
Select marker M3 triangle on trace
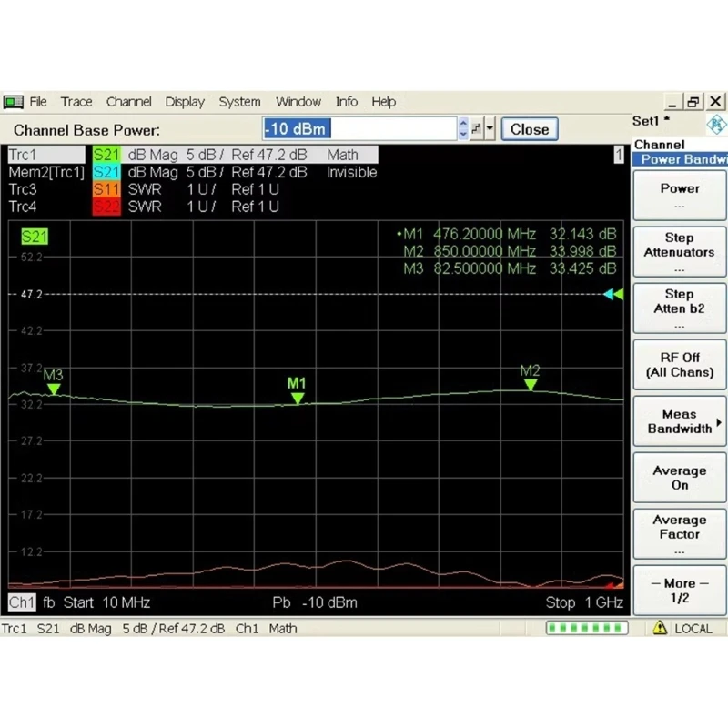click(54, 389)
